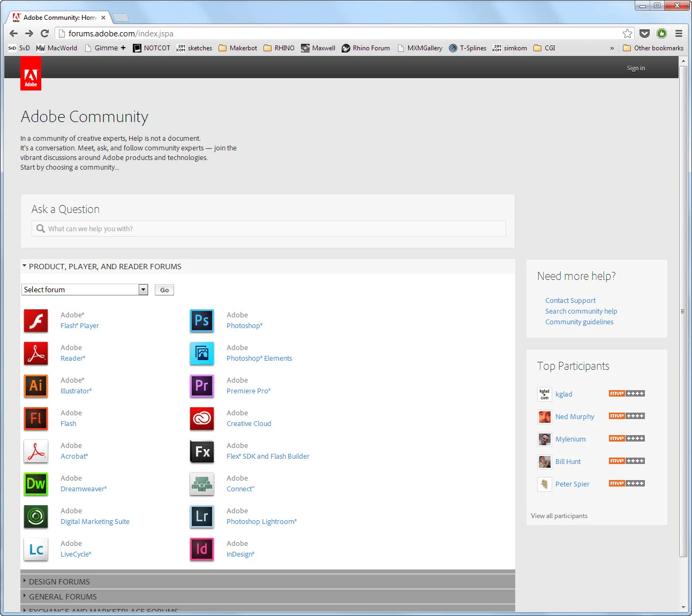The image size is (692, 616).
Task: Click Ned Murphy's avatar thumbnail
Action: [x=544, y=416]
